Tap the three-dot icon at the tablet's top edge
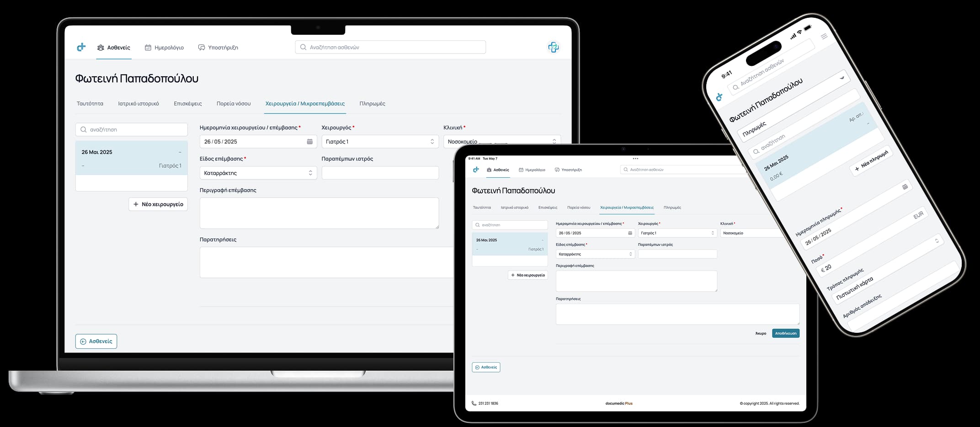This screenshot has height=427, width=980. click(x=635, y=159)
